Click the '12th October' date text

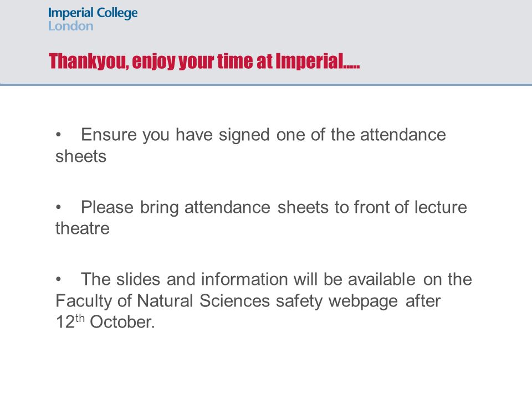coord(105,321)
